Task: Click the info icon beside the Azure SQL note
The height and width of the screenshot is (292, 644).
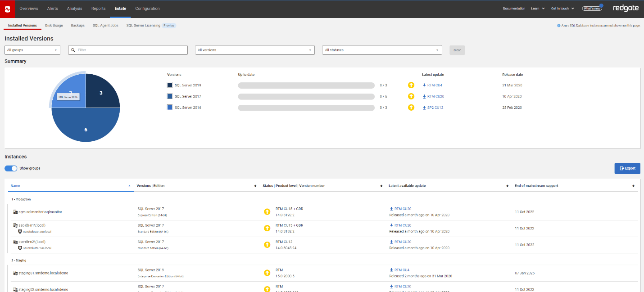Action: tap(559, 26)
